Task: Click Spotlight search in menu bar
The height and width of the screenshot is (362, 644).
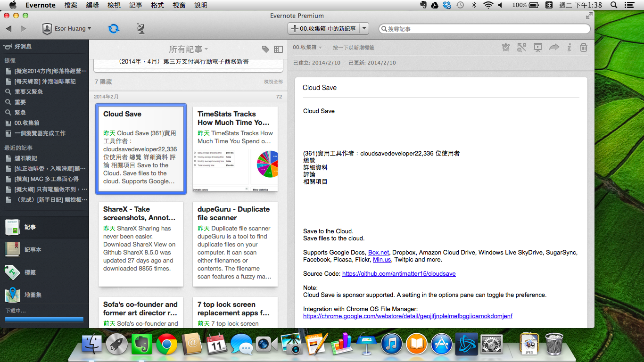Action: pos(614,5)
